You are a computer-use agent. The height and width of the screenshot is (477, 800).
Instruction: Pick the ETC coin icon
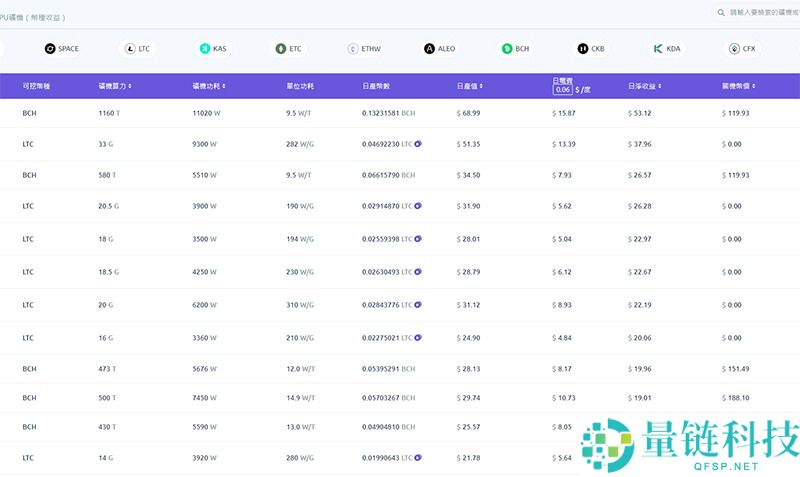tap(281, 48)
